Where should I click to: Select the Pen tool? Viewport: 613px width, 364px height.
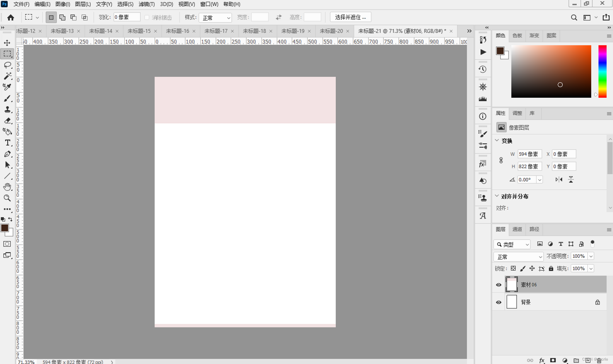point(7,154)
